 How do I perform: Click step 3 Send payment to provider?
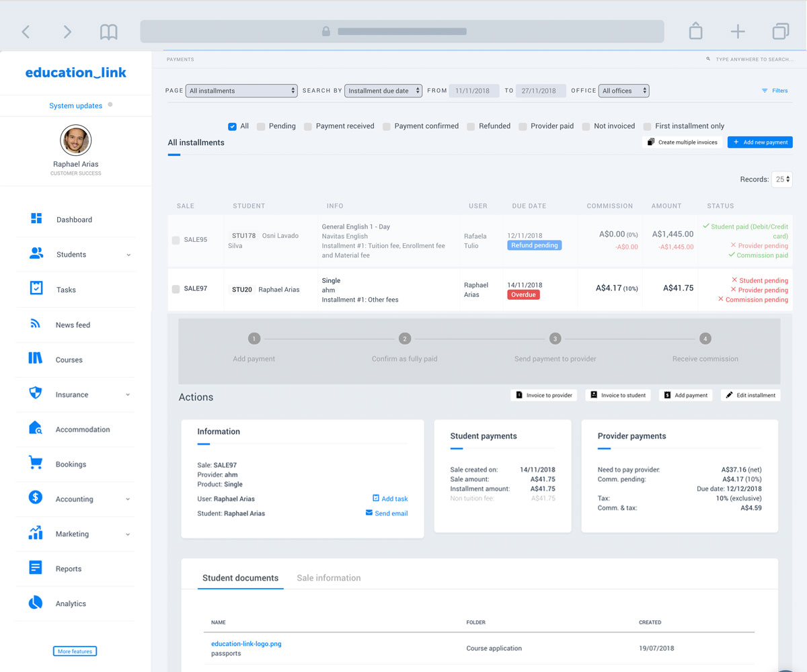pyautogui.click(x=555, y=339)
